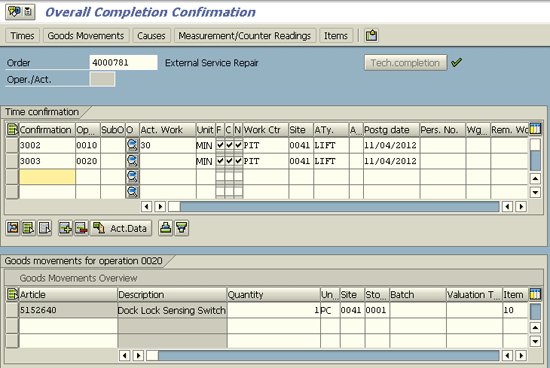Screen dimensions: 550x368
Task: Click the Tech.completion button
Action: click(x=405, y=63)
